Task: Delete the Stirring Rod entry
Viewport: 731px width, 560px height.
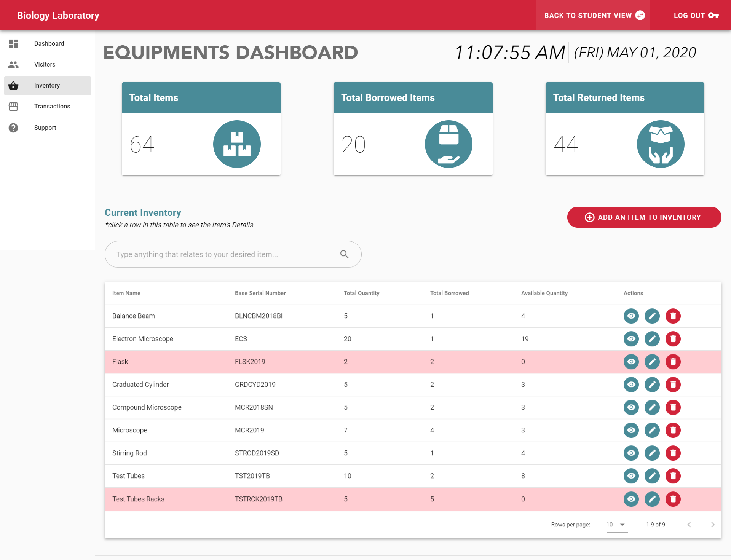Action: point(673,453)
